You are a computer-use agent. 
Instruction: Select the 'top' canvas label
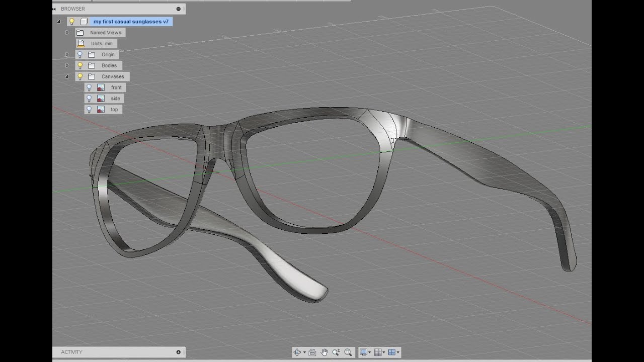point(114,110)
